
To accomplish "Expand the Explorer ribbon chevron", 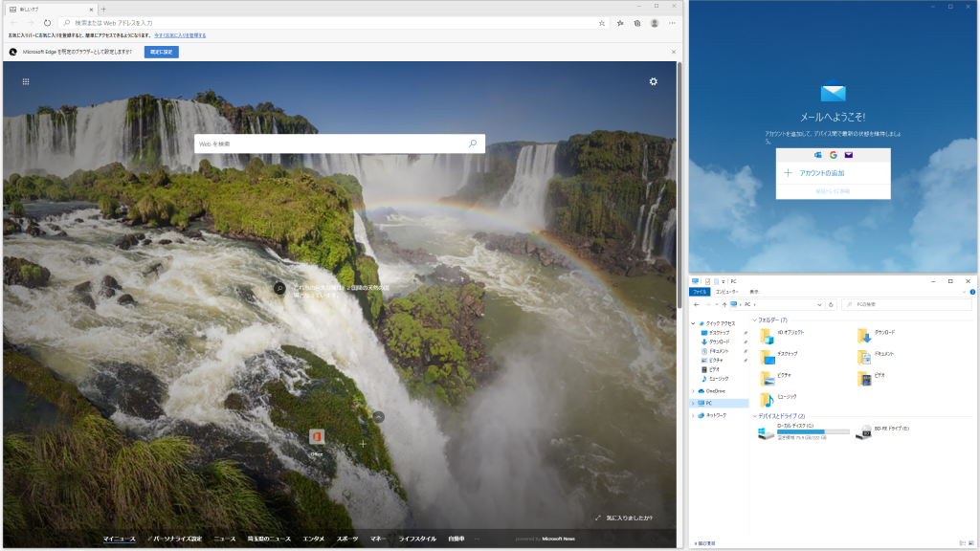I will 965,292.
